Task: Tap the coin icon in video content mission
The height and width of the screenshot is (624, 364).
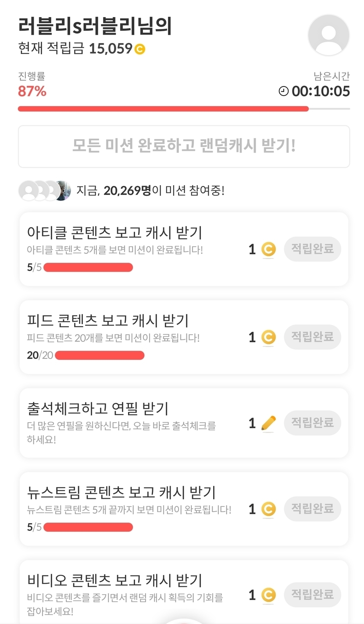Action: click(268, 595)
